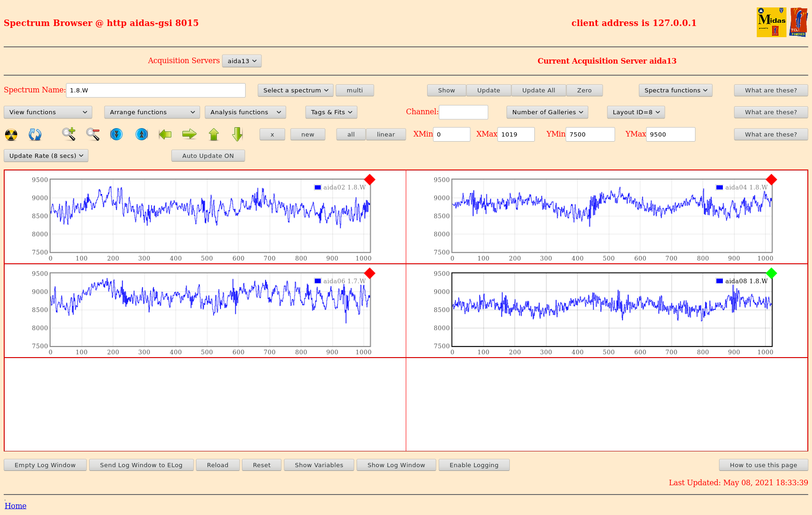Click the yellow radiation hazard icon
This screenshot has width=812, height=515.
pos(11,135)
